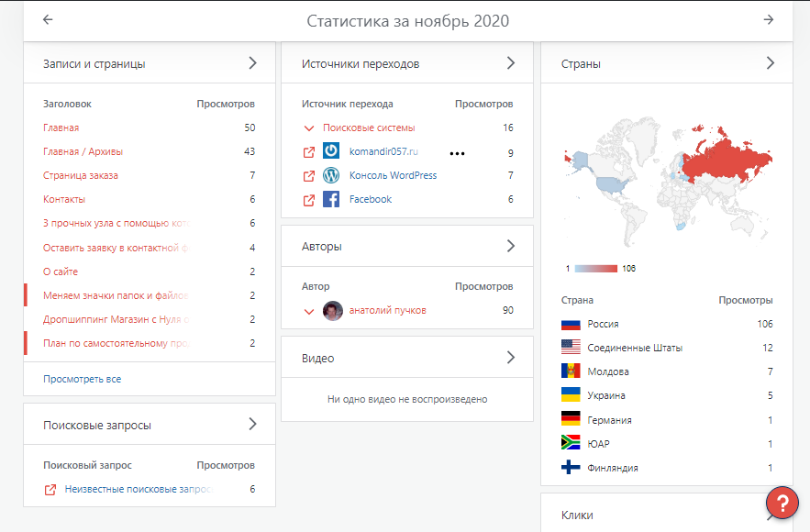Open the Главная page stats link
Screen dimensions: 810x532
click(x=61, y=127)
